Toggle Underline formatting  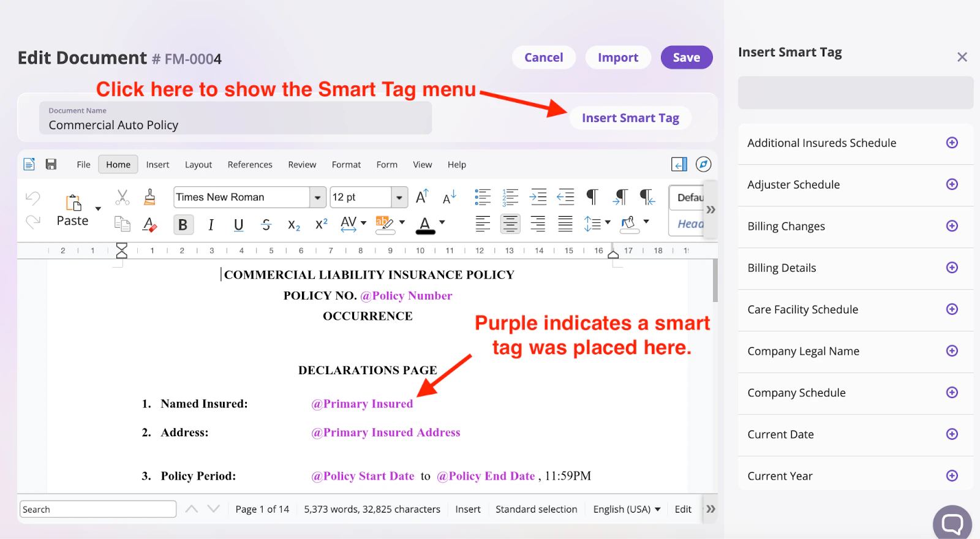point(239,225)
